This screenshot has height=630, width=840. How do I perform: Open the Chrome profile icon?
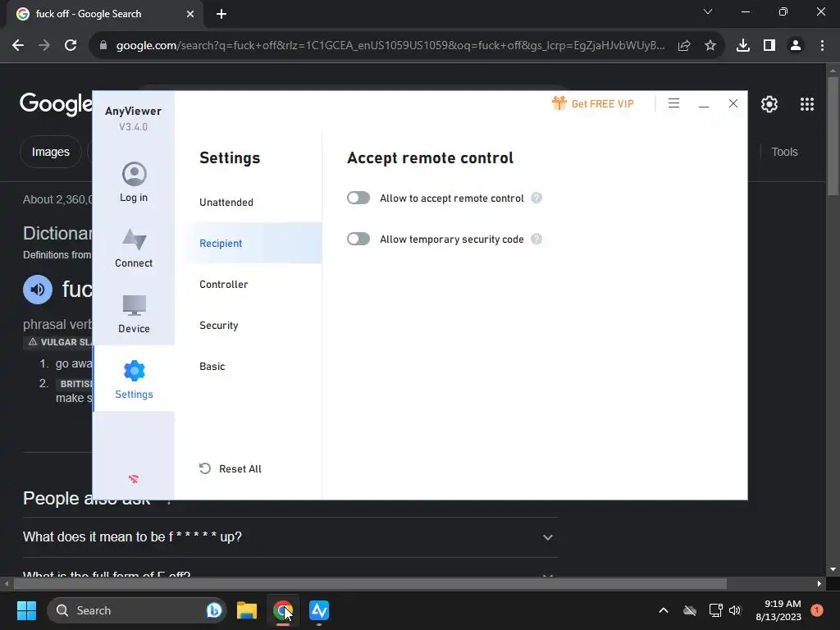tap(796, 46)
